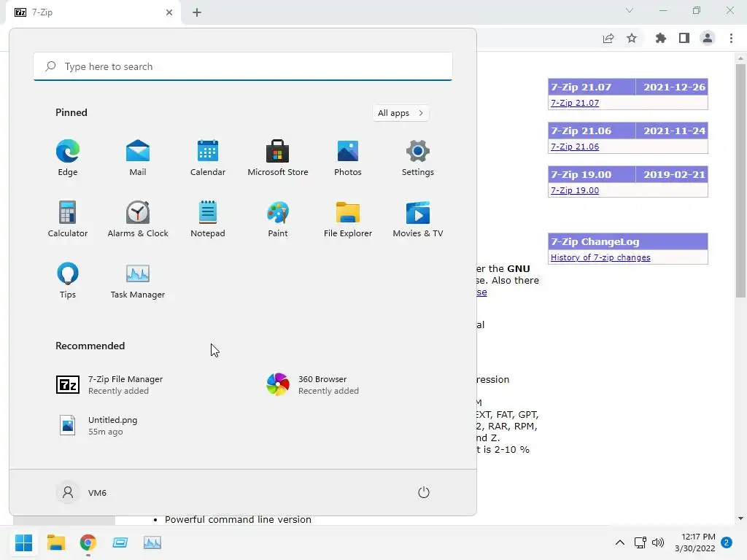Click the Windows Start button on taskbar

(23, 542)
